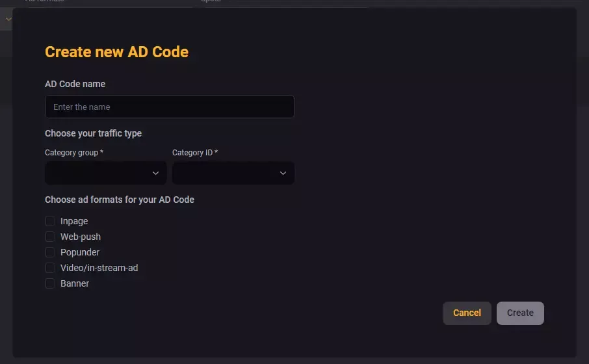Click the 'Create new AD Code' heading
This screenshot has height=364, width=589.
coord(116,52)
